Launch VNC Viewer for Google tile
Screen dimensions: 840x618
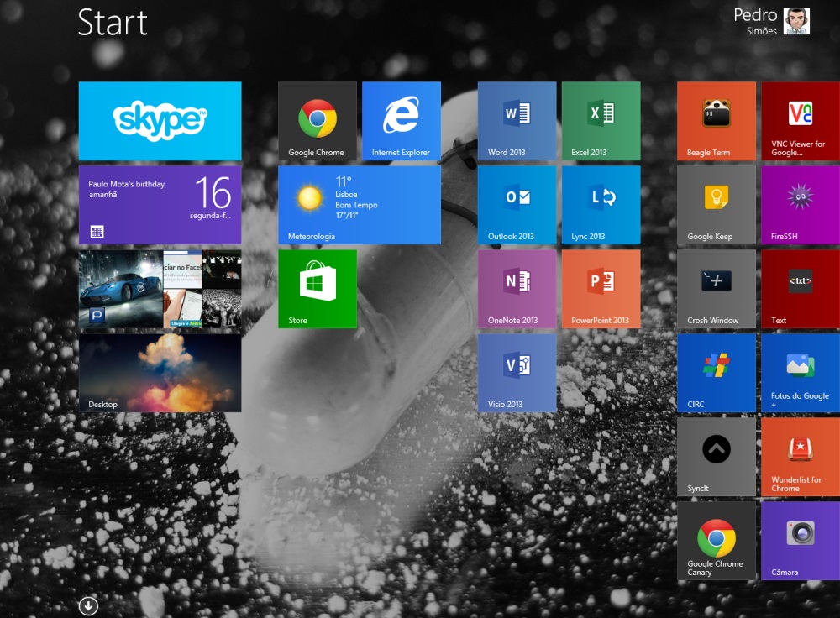pyautogui.click(x=801, y=121)
